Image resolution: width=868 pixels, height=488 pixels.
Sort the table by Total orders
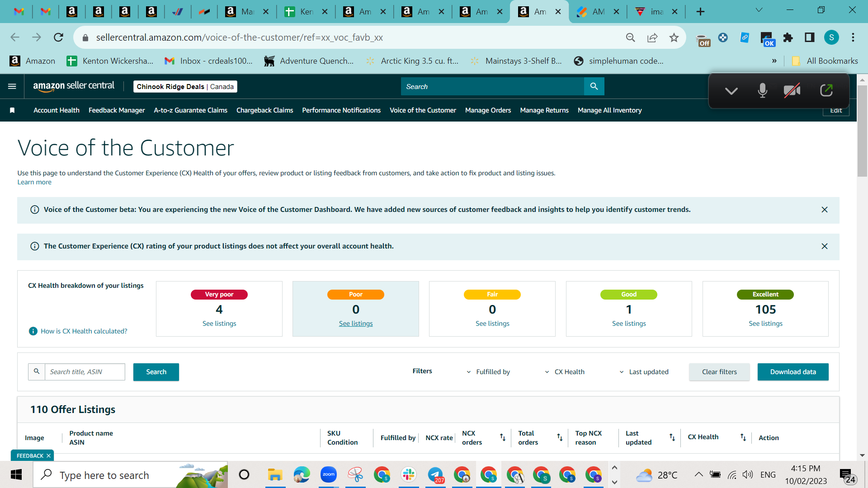click(x=560, y=437)
